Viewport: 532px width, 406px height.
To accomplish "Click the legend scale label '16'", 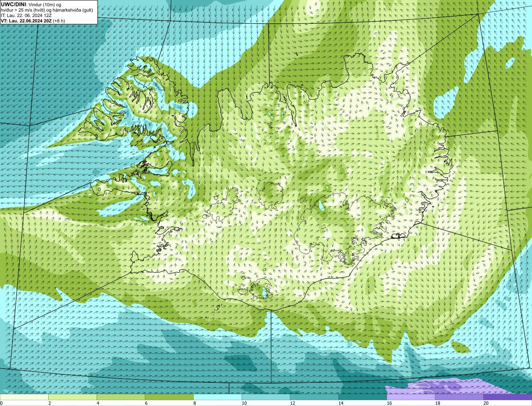I will 389,403.
